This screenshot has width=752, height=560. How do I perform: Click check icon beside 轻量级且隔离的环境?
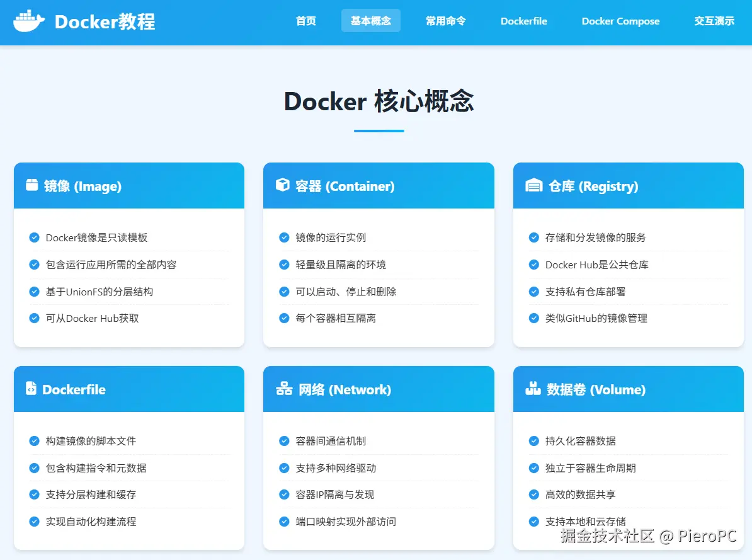[285, 265]
